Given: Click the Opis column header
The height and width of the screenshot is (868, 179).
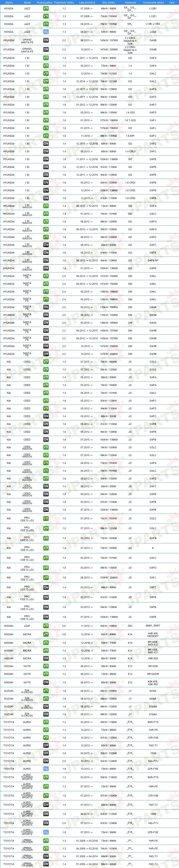Looking at the screenshot, I should click(x=172, y=2).
